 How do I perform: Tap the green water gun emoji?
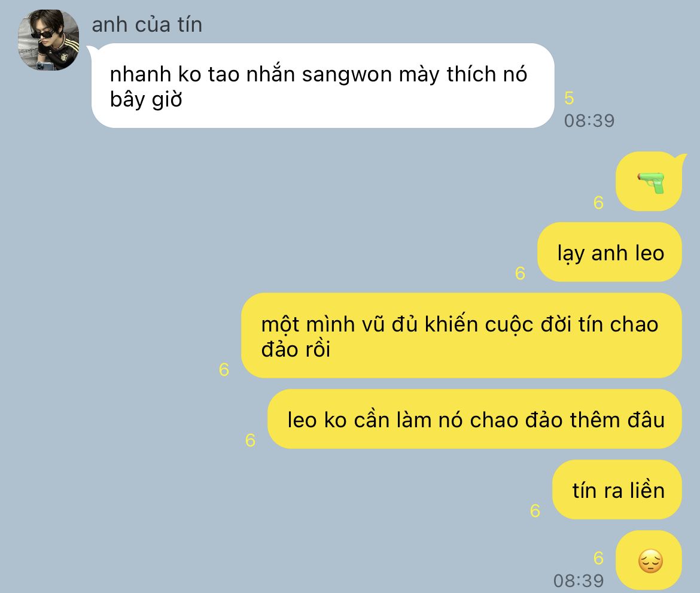(x=651, y=182)
